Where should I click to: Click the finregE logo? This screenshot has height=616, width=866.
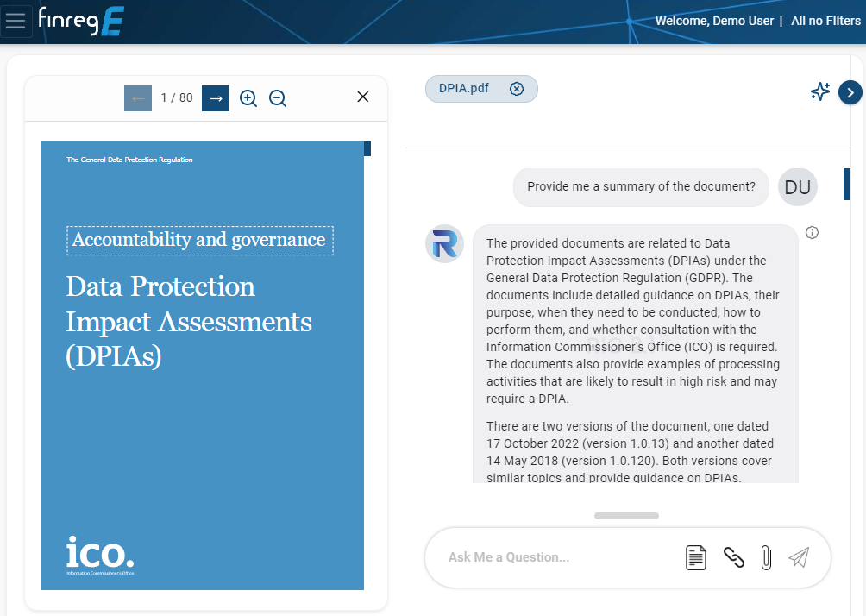tap(81, 22)
